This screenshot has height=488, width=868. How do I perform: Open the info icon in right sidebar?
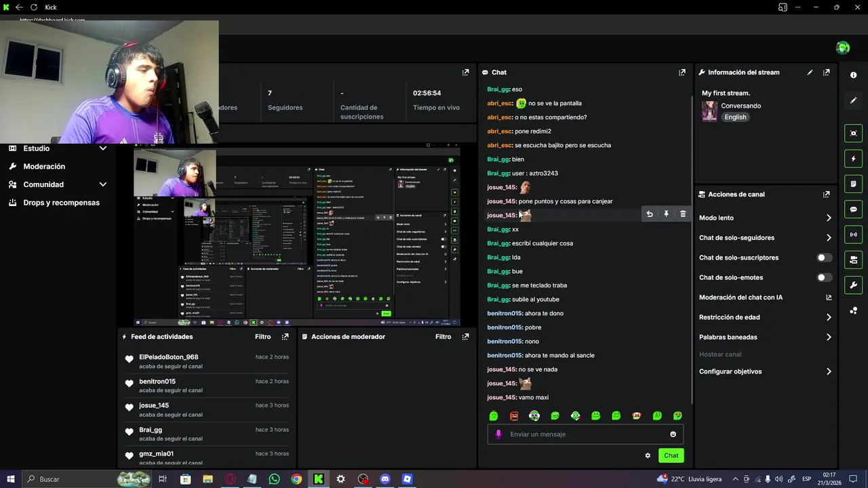[x=854, y=75]
